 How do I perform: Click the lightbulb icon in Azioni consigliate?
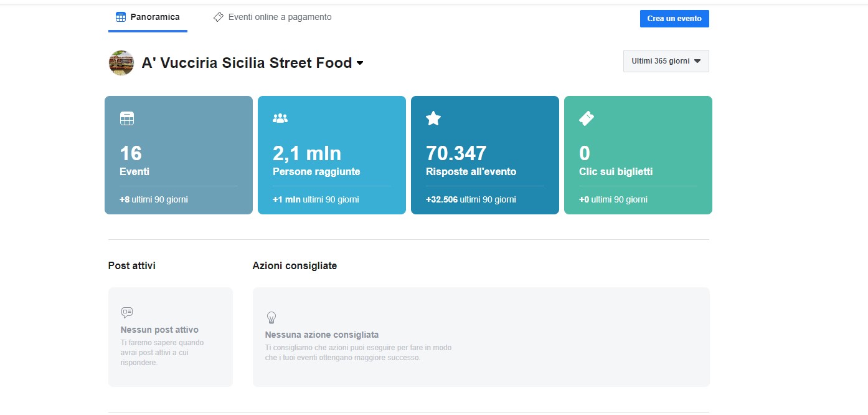pos(271,318)
